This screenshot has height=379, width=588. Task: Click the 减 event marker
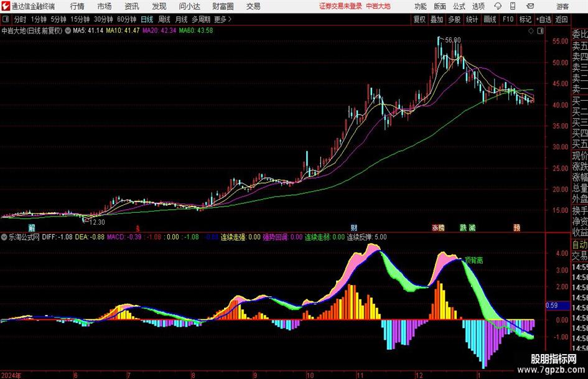pos(472,227)
